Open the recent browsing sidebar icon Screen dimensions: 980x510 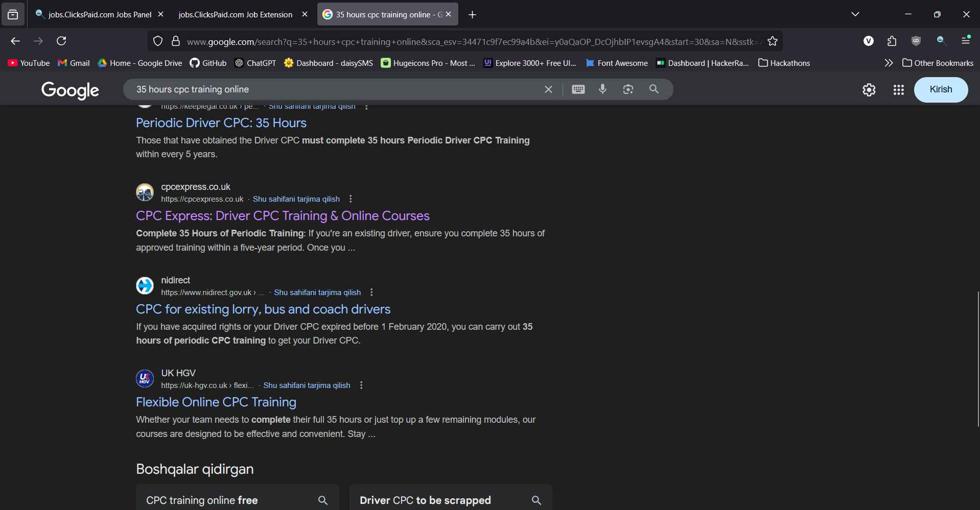(13, 15)
